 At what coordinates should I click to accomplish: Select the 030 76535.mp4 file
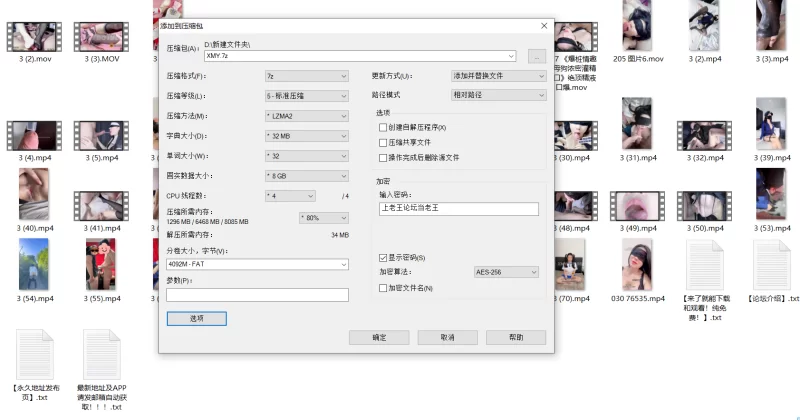tap(637, 264)
